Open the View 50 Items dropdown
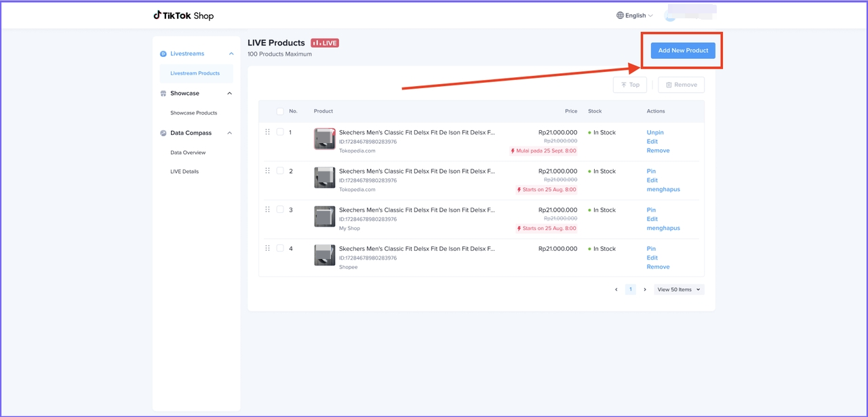 pos(679,290)
